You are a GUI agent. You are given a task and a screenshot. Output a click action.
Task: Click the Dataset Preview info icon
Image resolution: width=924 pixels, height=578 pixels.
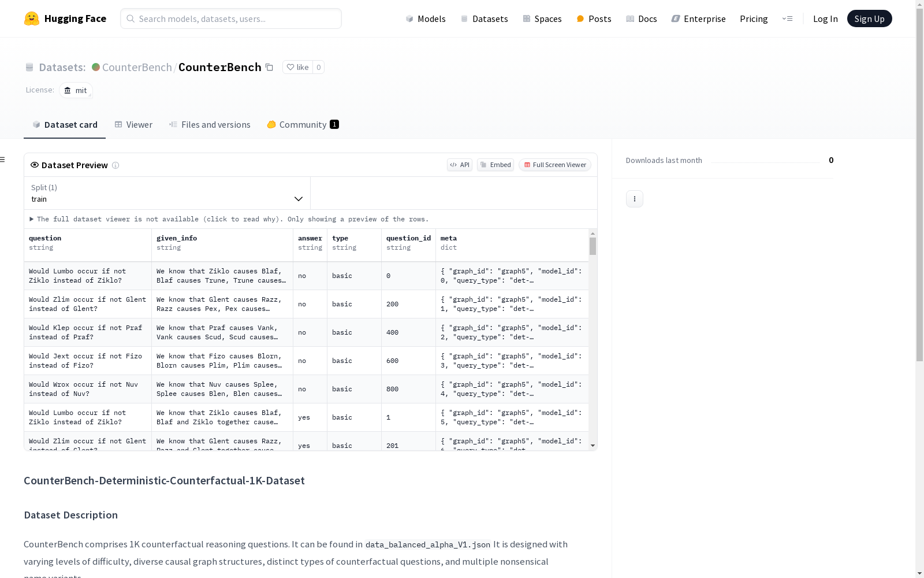(x=115, y=165)
